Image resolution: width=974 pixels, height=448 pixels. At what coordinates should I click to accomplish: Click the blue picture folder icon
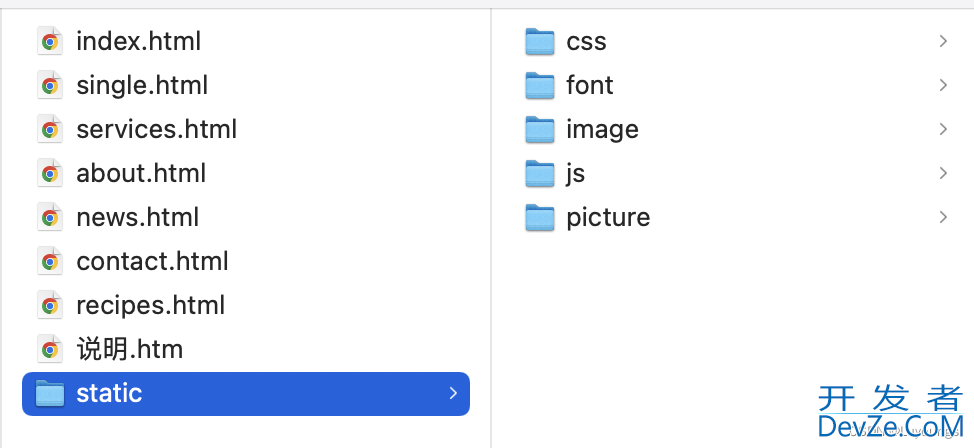click(539, 217)
